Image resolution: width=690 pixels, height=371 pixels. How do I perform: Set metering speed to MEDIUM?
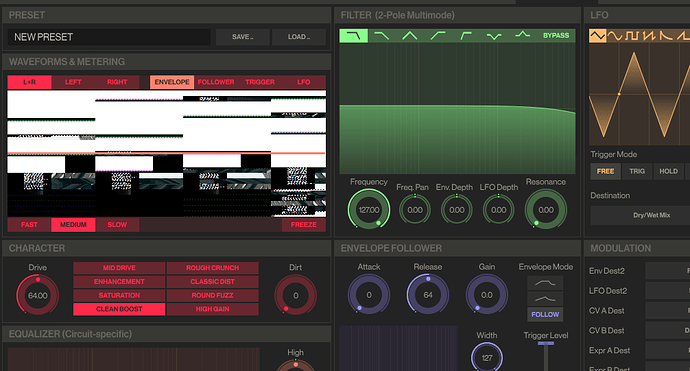pyautogui.click(x=73, y=224)
